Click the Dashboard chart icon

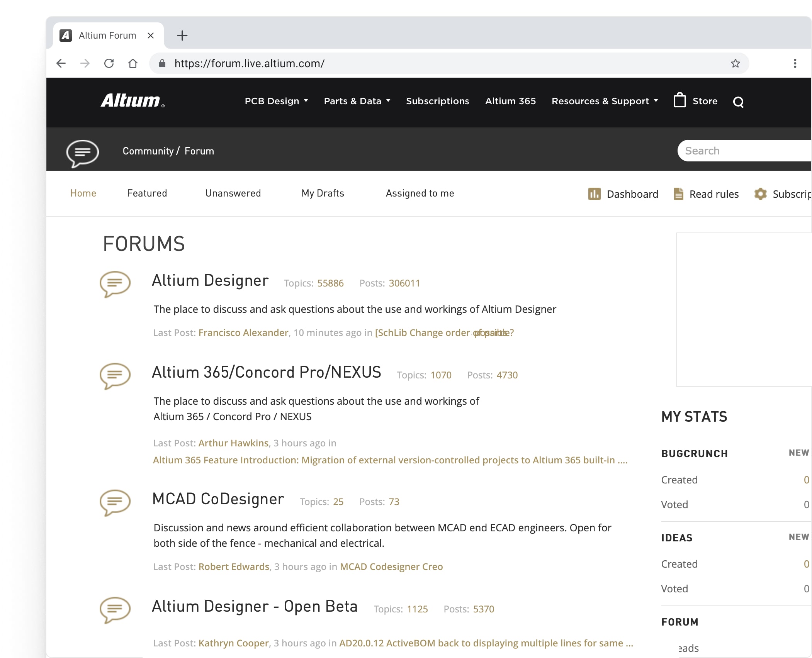[594, 194]
